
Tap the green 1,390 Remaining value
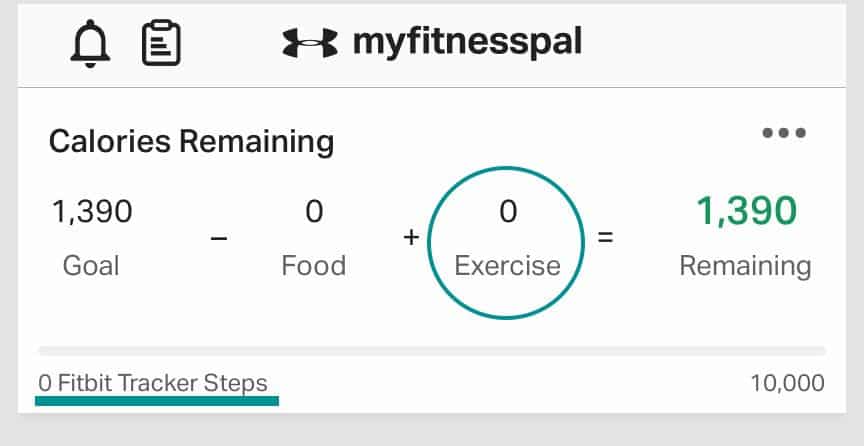pos(746,211)
